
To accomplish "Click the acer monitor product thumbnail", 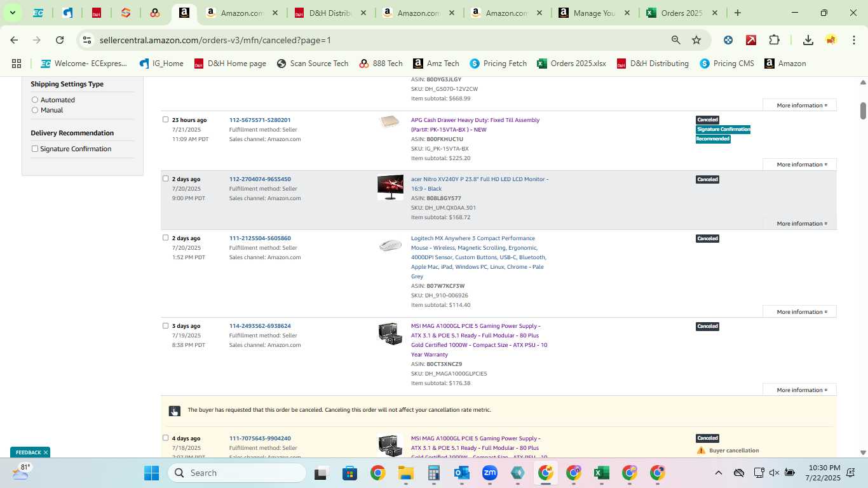I will point(390,187).
